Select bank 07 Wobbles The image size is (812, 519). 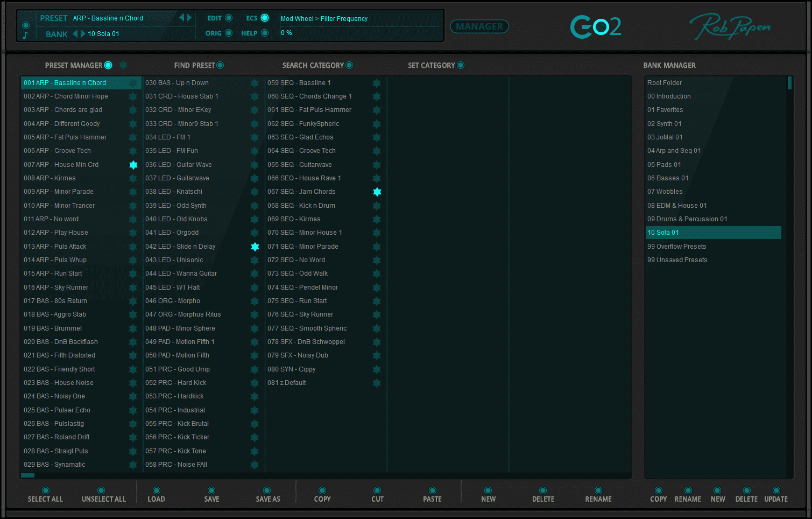(x=665, y=192)
